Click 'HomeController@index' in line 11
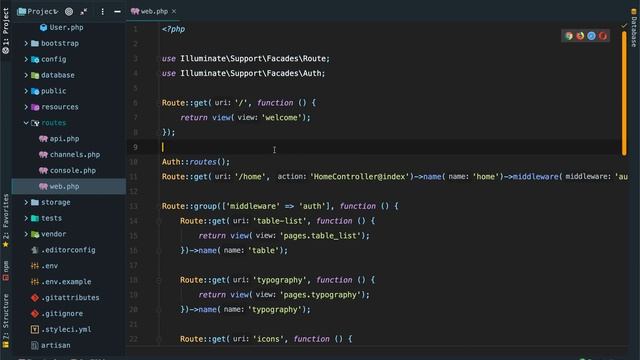640x360 pixels. 360,177
